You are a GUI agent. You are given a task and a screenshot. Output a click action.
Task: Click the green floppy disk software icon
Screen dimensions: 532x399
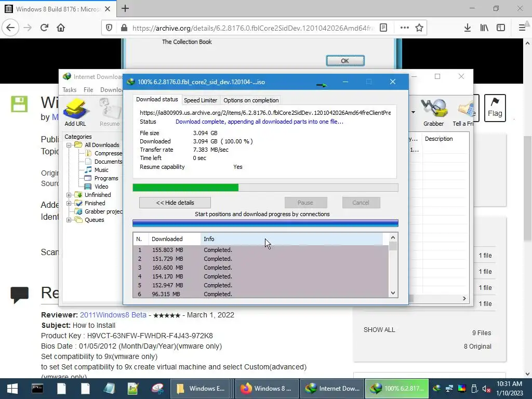pos(19,104)
